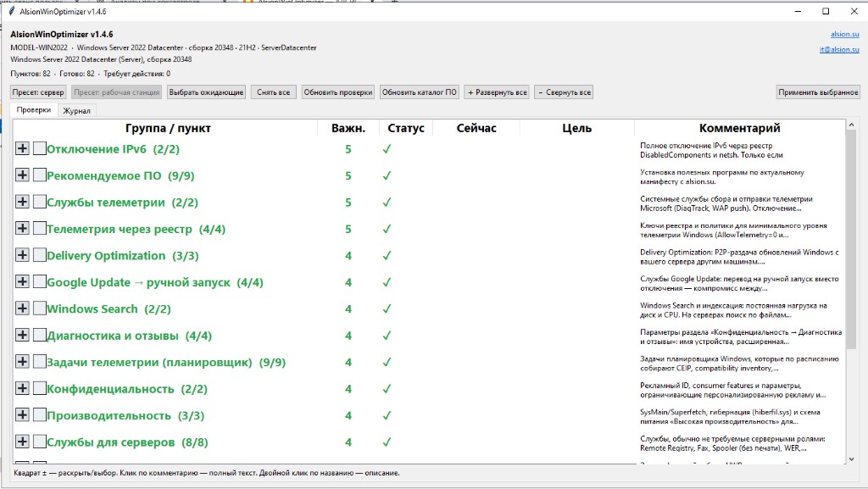This screenshot has width=868, height=489.
Task: Expand the Службы телеметрии group
Action: tap(22, 202)
